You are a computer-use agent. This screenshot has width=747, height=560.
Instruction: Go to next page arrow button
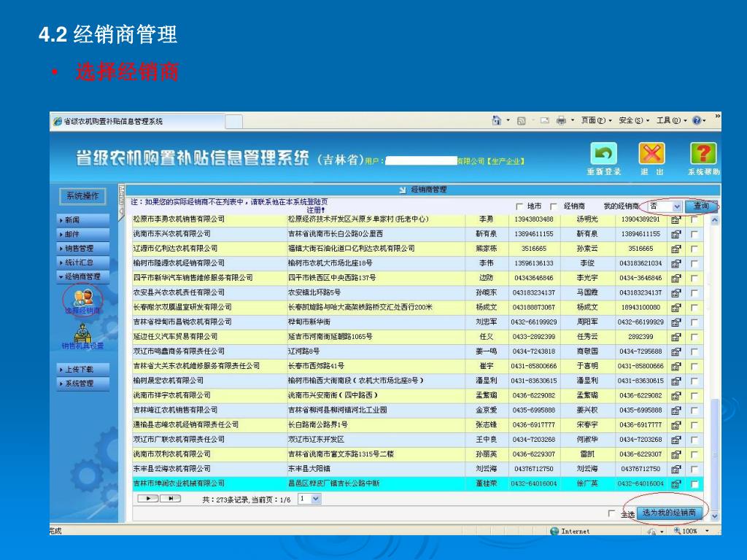(x=148, y=499)
